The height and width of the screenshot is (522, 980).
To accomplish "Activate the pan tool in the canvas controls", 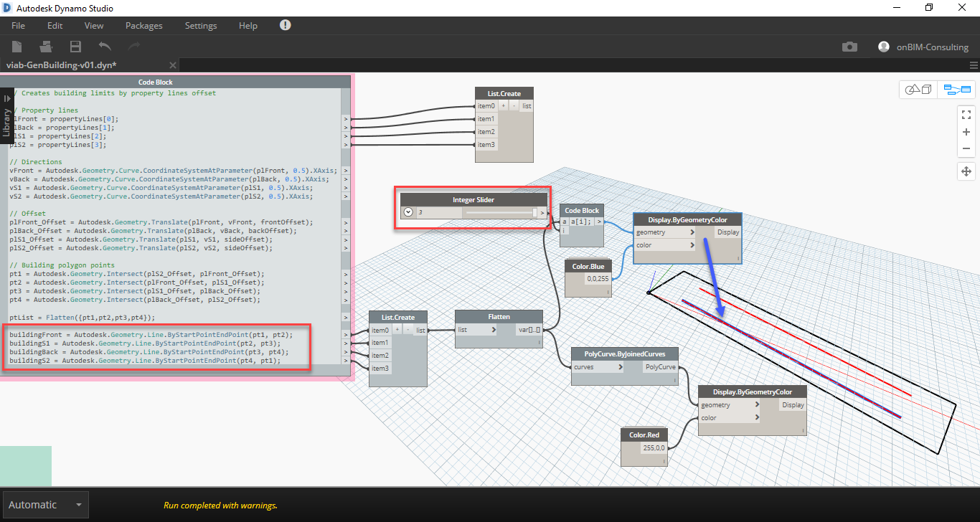I will (x=966, y=171).
